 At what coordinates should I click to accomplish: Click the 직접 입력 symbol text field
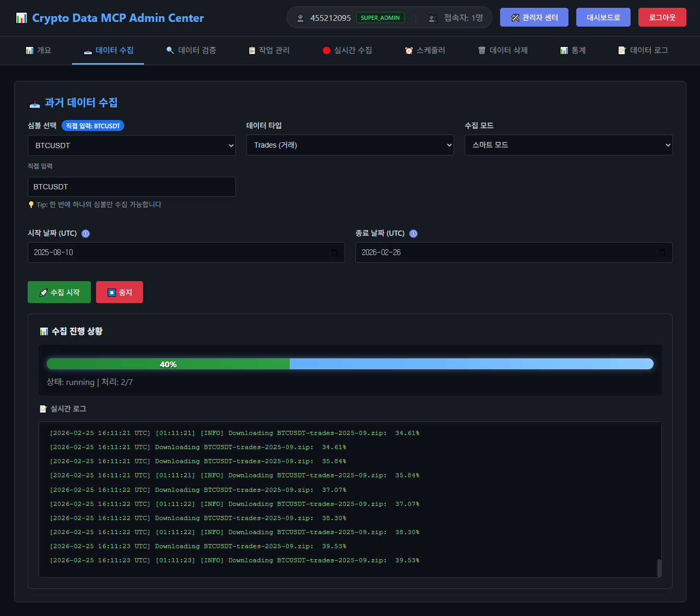pyautogui.click(x=132, y=187)
